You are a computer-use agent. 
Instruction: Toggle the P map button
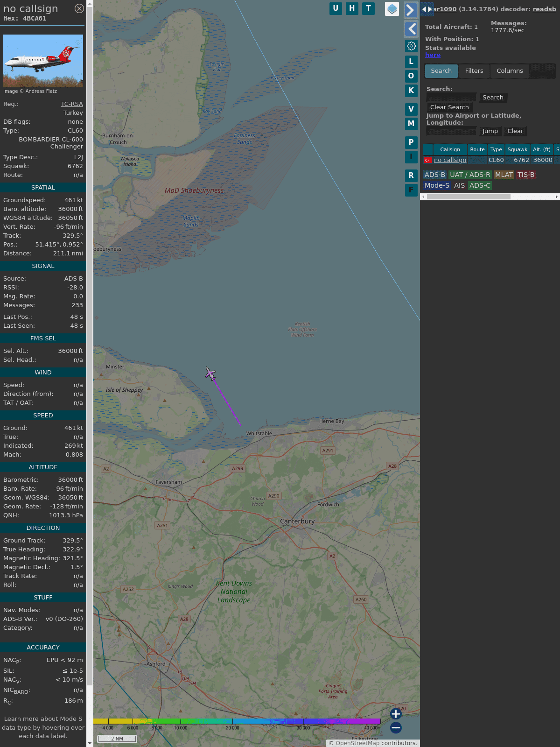[x=411, y=142]
